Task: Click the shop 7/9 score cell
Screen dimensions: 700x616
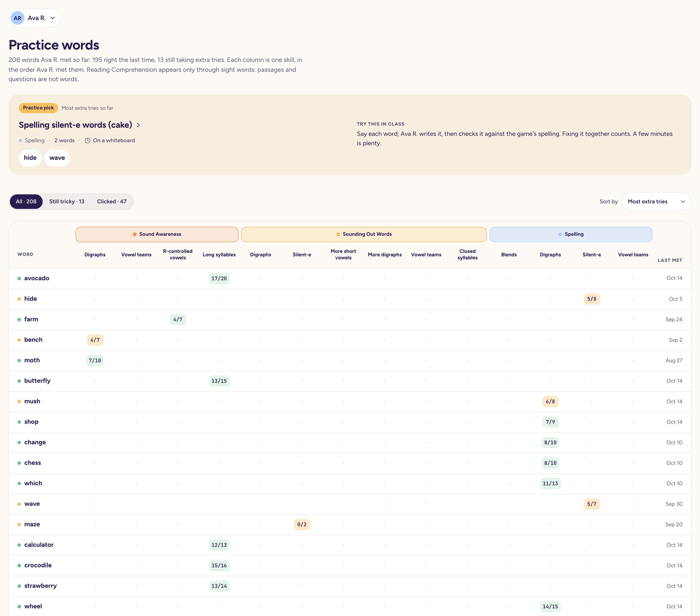Action: point(550,422)
